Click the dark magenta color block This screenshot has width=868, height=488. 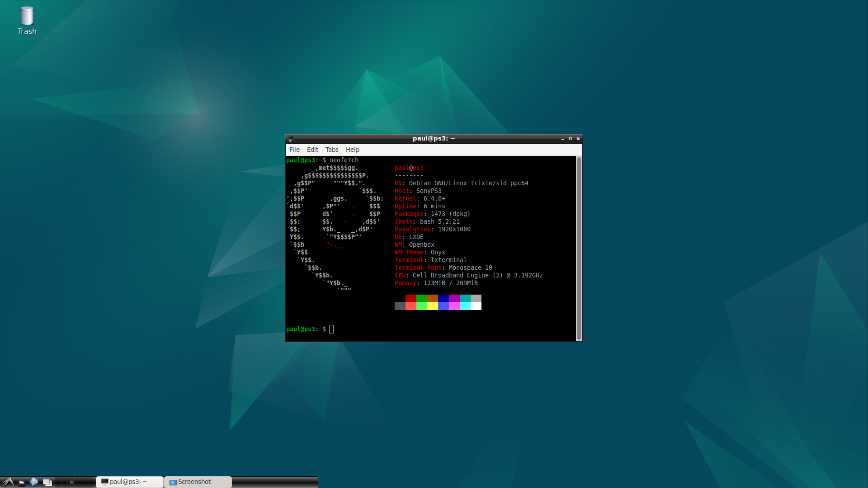pos(454,298)
